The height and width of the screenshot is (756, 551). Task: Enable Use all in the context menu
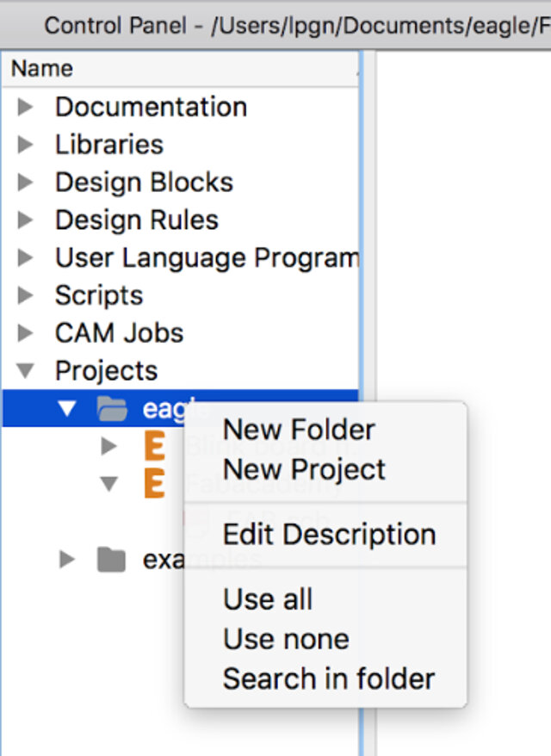(x=268, y=599)
